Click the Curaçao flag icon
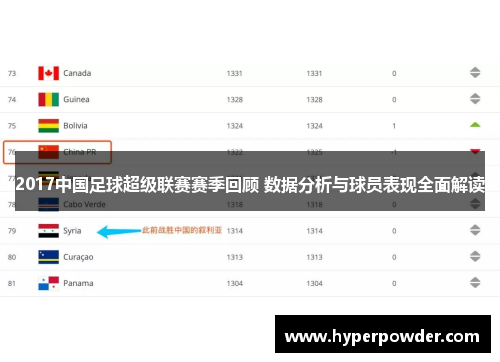500x362 pixels. coord(48,257)
